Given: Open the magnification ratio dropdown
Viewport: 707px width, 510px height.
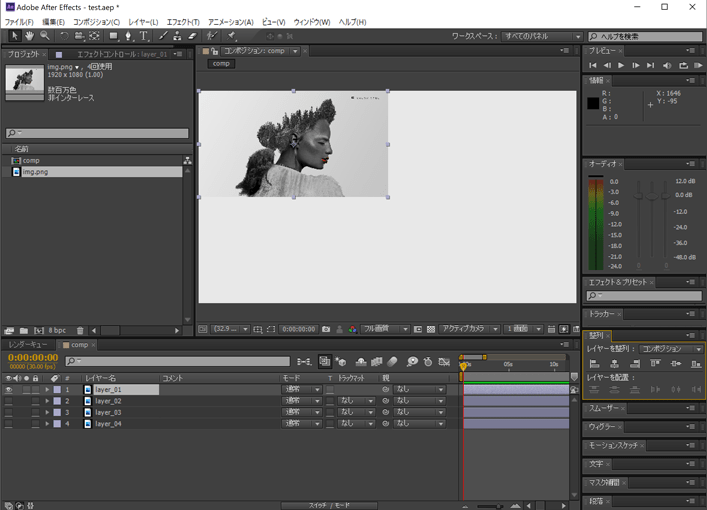Looking at the screenshot, I should [x=230, y=329].
